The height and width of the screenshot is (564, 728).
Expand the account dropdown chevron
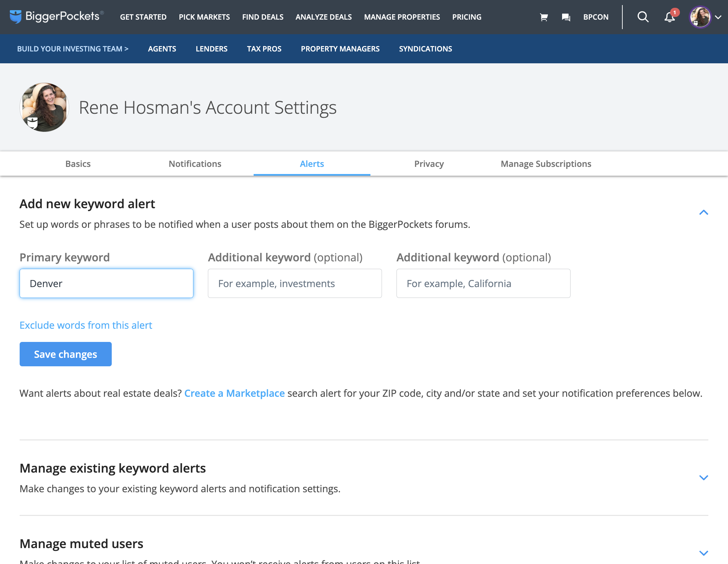(x=718, y=17)
